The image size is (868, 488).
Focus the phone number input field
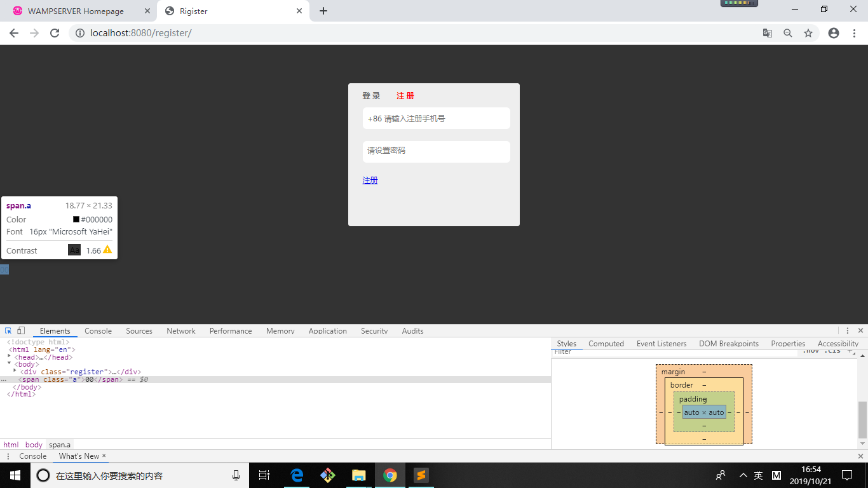(437, 118)
